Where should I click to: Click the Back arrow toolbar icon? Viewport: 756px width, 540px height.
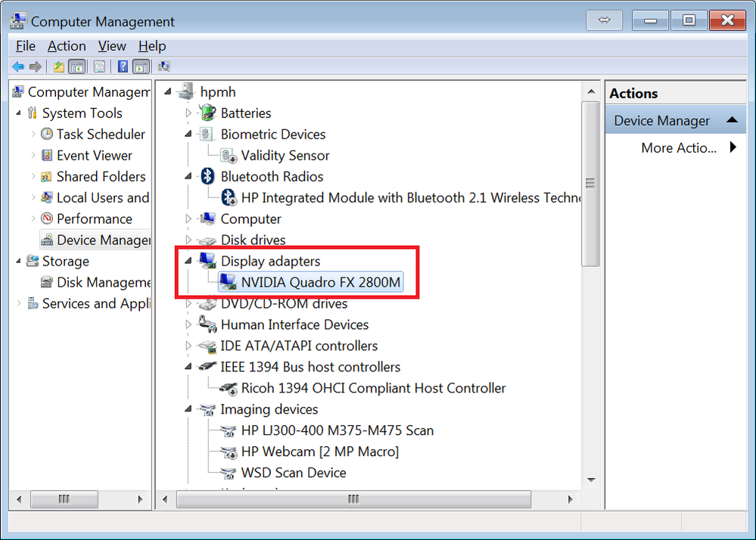tap(18, 67)
